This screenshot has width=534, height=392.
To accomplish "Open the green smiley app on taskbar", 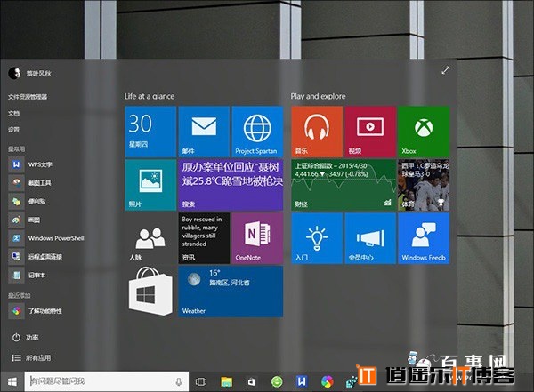I will (277, 381).
